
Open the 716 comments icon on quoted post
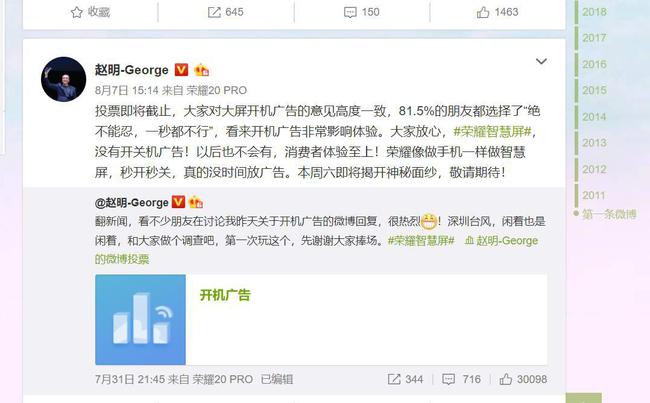(449, 379)
